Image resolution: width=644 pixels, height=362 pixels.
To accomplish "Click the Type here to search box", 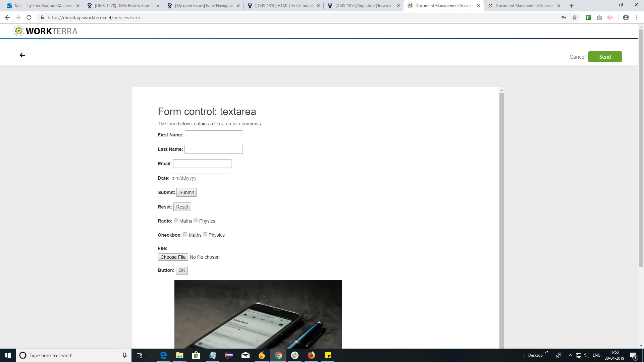I will click(74, 355).
